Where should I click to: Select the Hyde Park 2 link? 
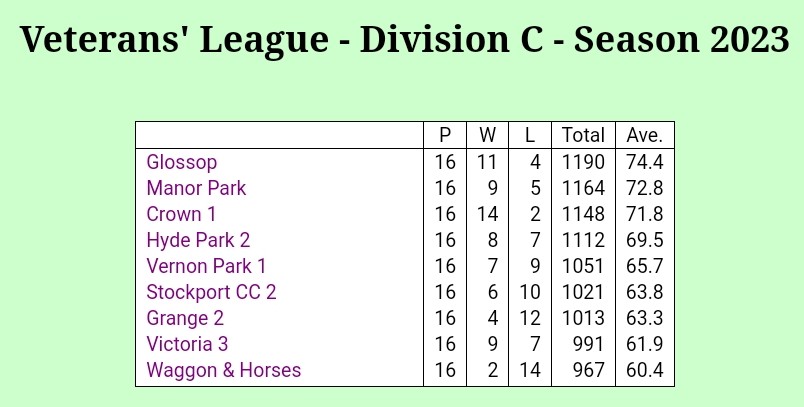[x=198, y=240]
